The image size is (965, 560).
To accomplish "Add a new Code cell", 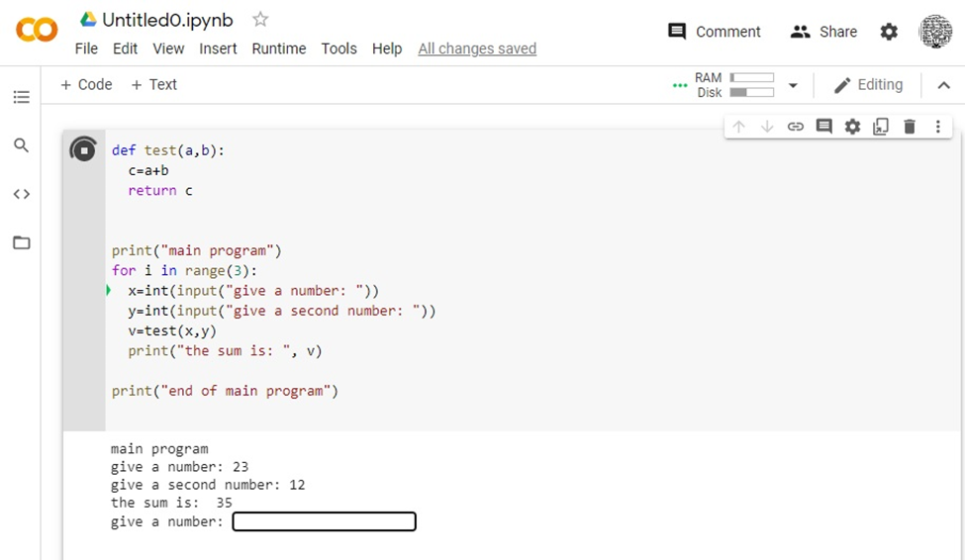I will click(x=86, y=85).
